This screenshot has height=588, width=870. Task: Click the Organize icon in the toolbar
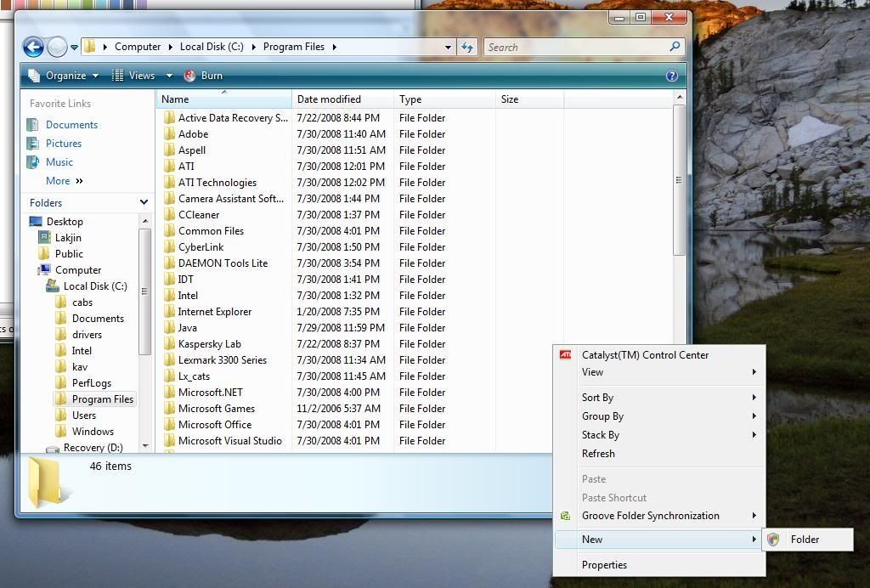(34, 76)
